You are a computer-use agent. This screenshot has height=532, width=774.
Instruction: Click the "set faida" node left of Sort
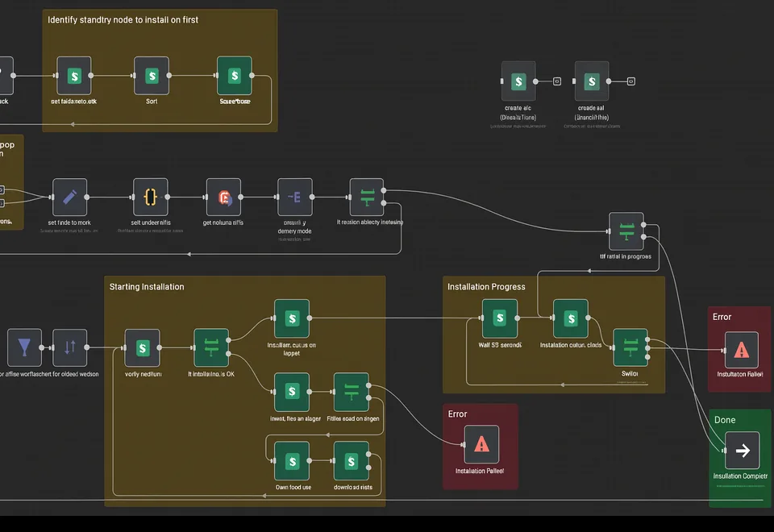[74, 76]
